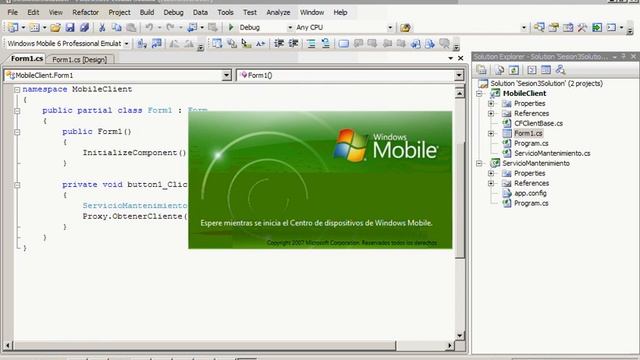Open the Object Browser toolbar icon
Viewport: 640px width, 360px height.
[568, 27]
